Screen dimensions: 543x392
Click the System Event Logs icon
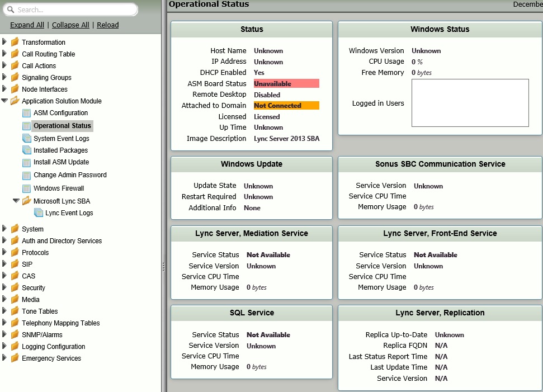(26, 138)
